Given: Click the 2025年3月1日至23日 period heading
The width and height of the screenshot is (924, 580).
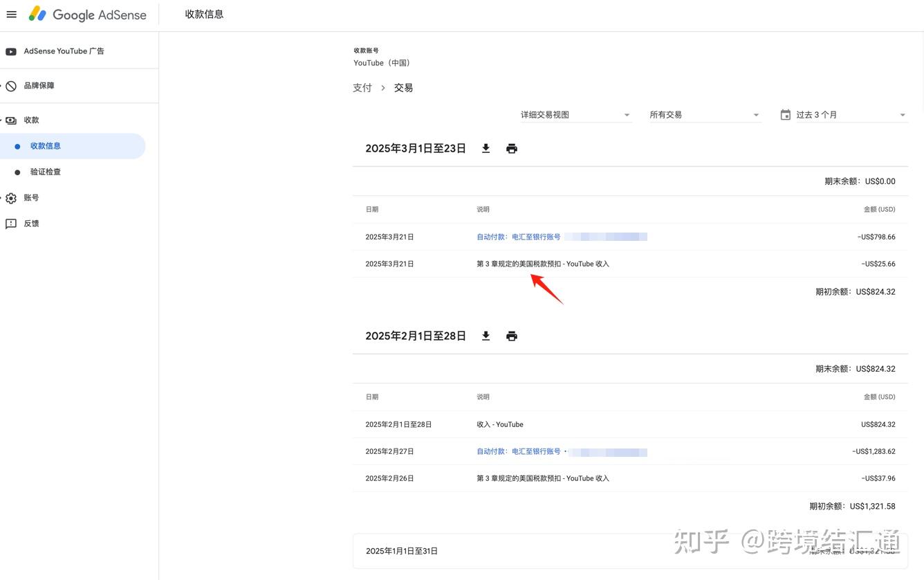Looking at the screenshot, I should pos(416,149).
